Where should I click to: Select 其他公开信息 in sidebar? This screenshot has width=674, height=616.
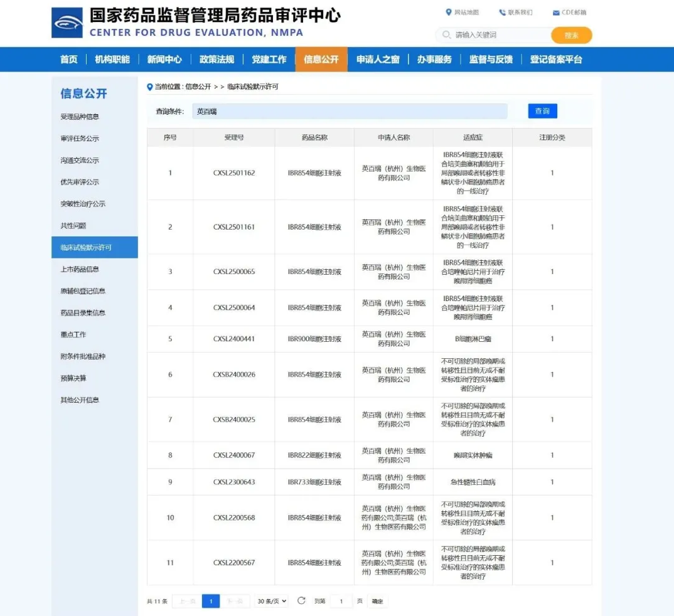(x=80, y=400)
